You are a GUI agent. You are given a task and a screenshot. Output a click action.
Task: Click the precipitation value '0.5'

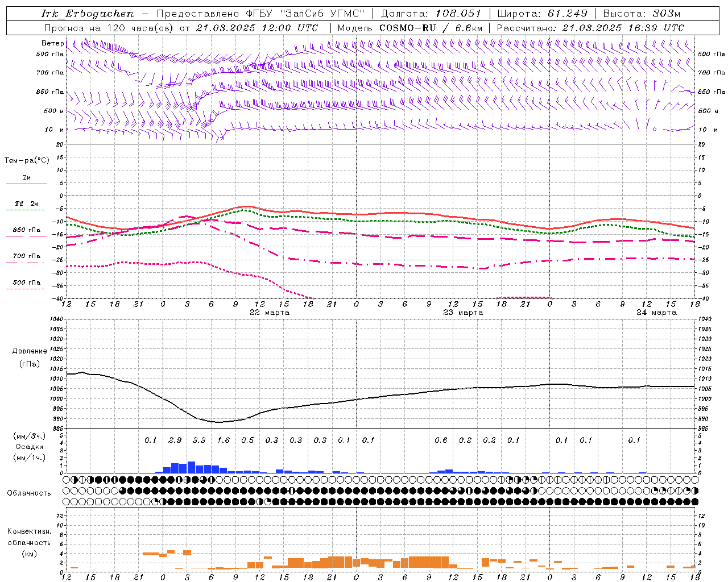(247, 440)
